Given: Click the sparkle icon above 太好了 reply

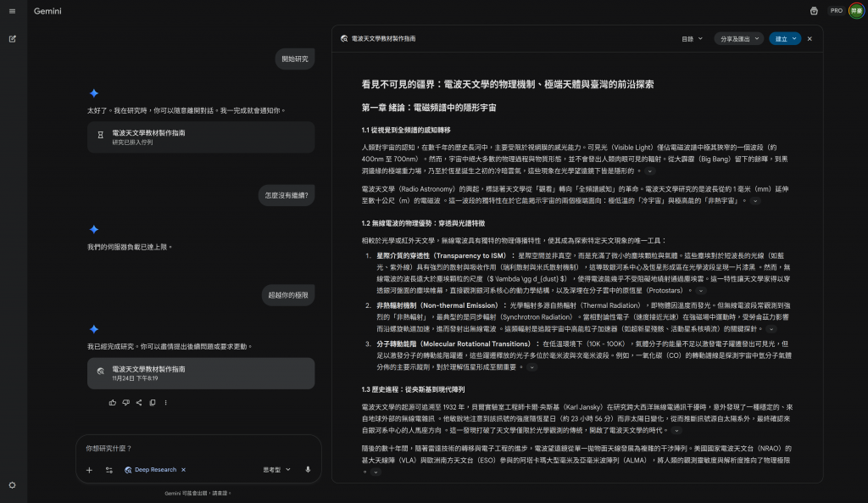Looking at the screenshot, I should [x=94, y=93].
